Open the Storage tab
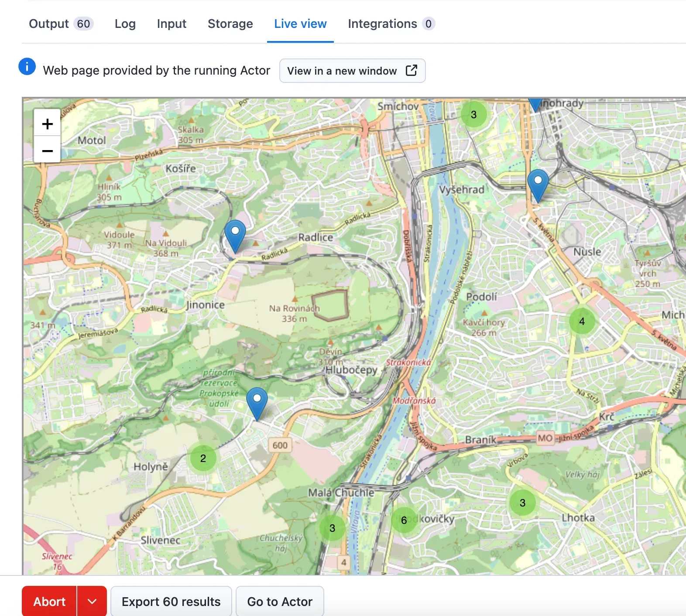Image resolution: width=686 pixels, height=616 pixels. pos(230,24)
